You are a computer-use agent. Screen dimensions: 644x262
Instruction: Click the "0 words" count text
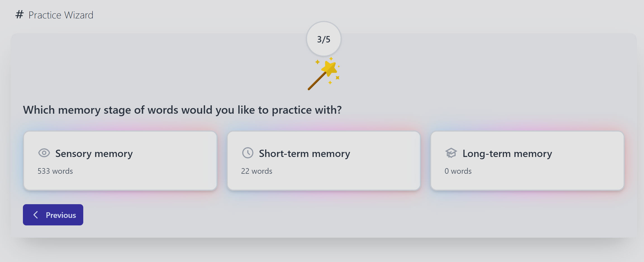[458, 171]
